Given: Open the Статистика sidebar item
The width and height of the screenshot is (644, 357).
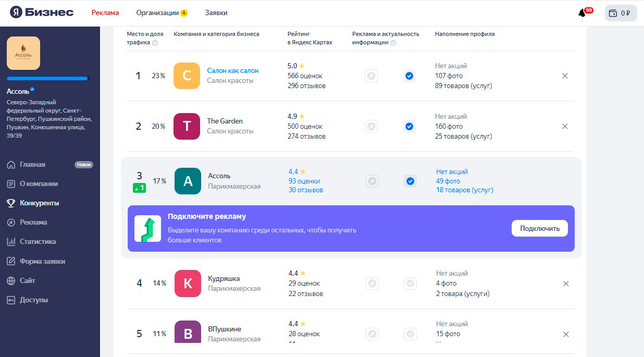Looking at the screenshot, I should click(38, 241).
